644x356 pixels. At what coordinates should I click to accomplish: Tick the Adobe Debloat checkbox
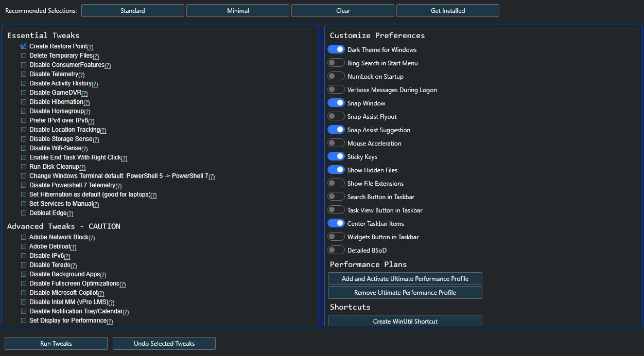tap(24, 246)
